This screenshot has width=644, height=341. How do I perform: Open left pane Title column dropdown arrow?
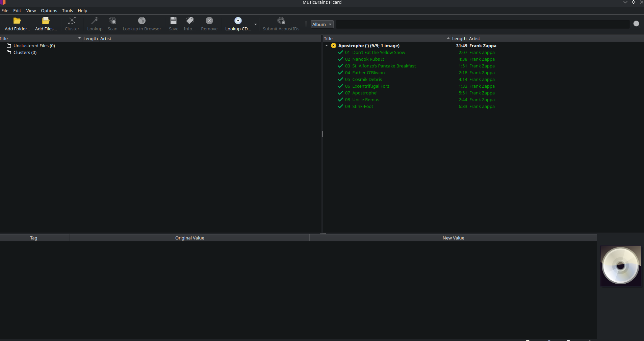pos(80,38)
